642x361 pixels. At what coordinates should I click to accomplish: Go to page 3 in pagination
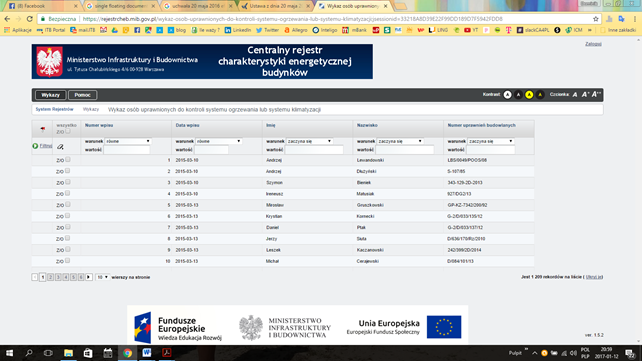(x=58, y=277)
